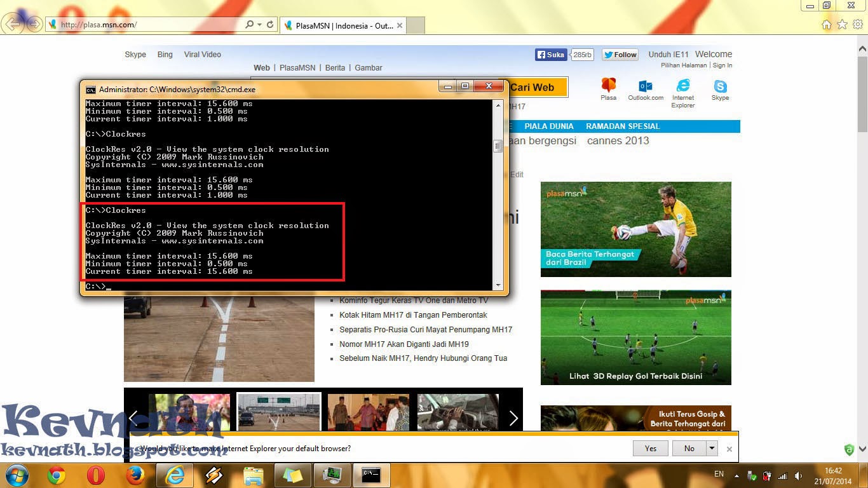Read Kotak Hitam MH17 headline

click(413, 315)
